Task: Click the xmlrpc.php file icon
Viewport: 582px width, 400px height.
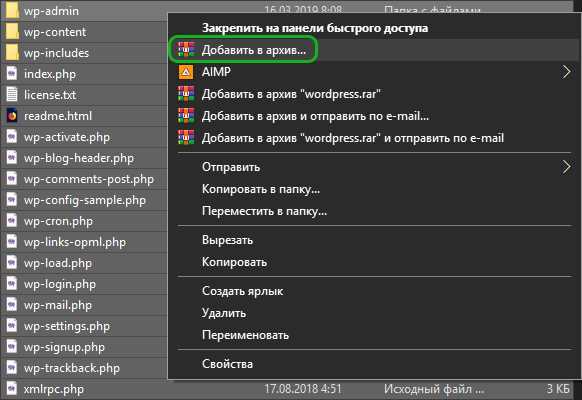Action: (x=12, y=388)
